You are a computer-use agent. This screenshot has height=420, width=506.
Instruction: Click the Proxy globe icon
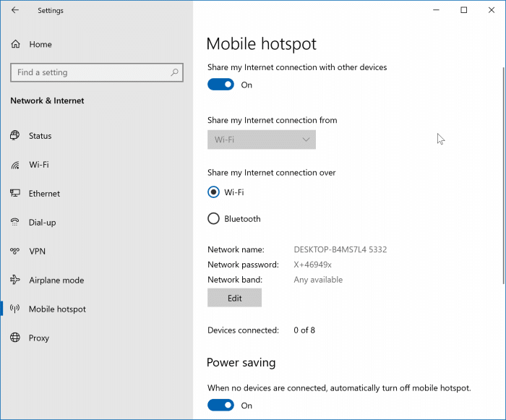coord(15,338)
